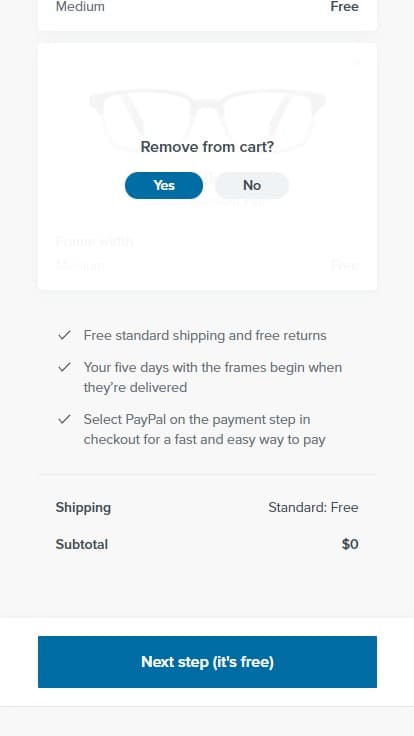Click the Medium text at the top of the page
414x736 pixels.
coord(80,7)
